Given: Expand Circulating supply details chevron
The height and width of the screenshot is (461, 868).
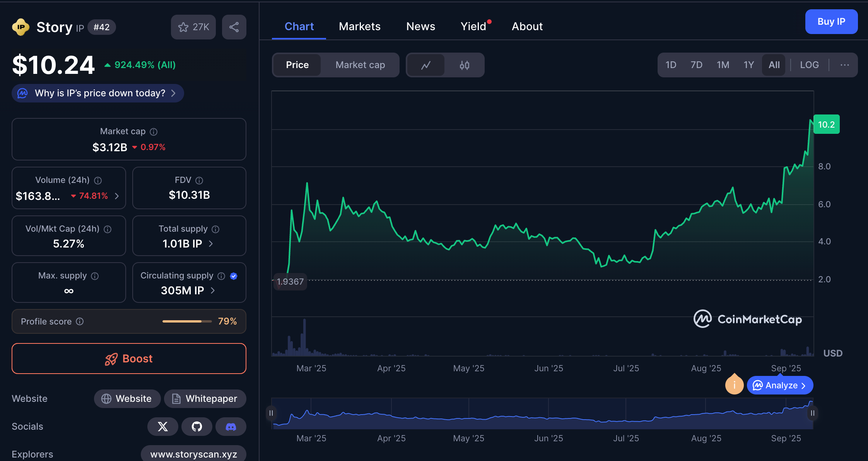Looking at the screenshot, I should [x=212, y=290].
